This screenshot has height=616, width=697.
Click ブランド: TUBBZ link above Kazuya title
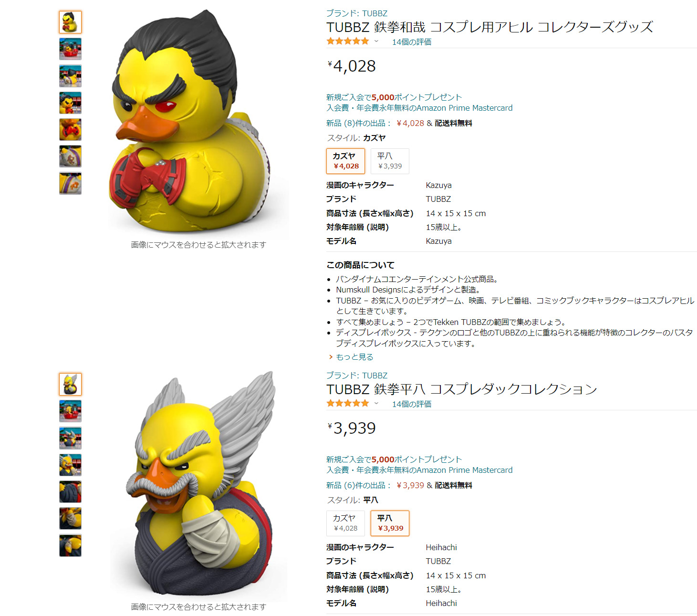click(357, 13)
